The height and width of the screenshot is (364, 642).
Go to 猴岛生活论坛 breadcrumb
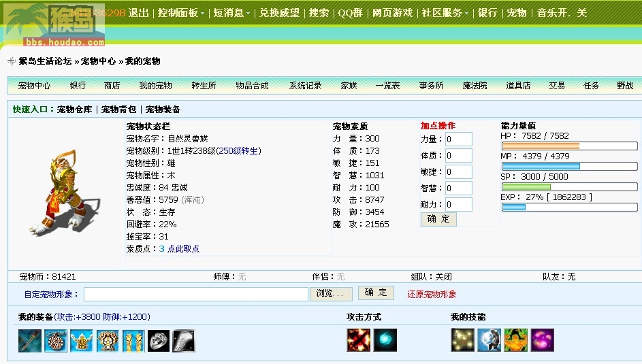45,61
